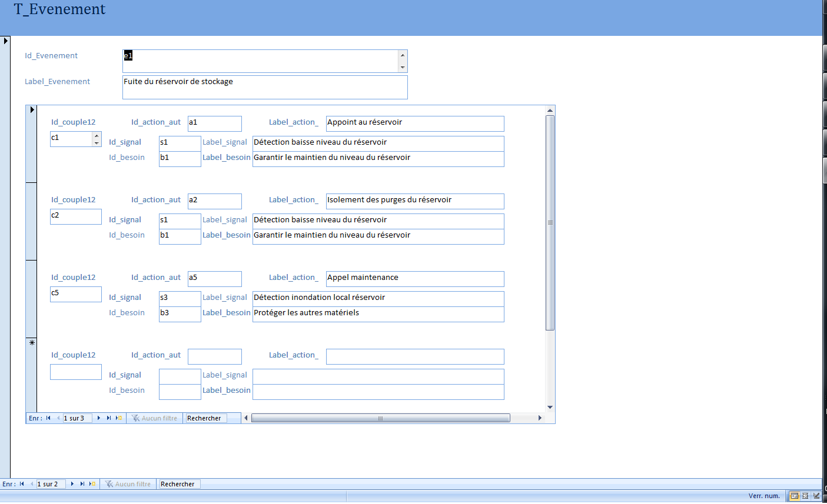Click Label_Evenement field 'Fuite du réservoir de stockage'
The image size is (827, 504).
coord(265,87)
